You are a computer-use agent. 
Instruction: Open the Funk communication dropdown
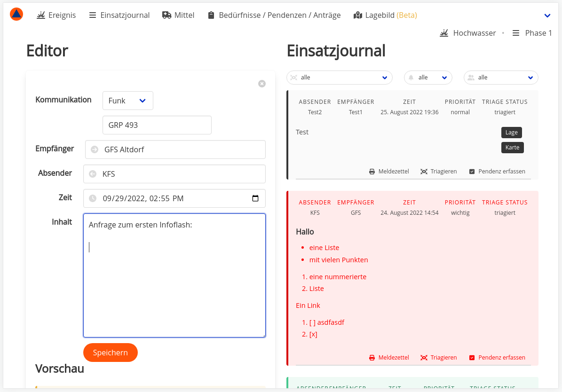click(128, 101)
